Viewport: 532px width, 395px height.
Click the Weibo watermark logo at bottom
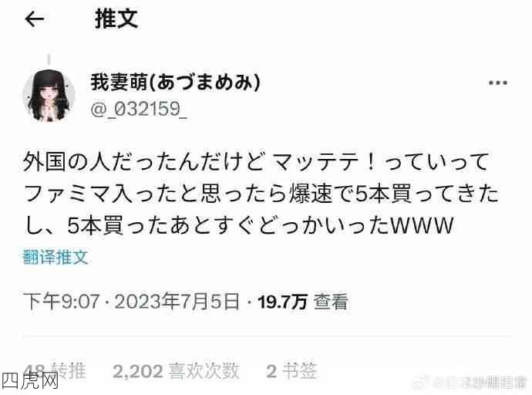[x=421, y=383]
